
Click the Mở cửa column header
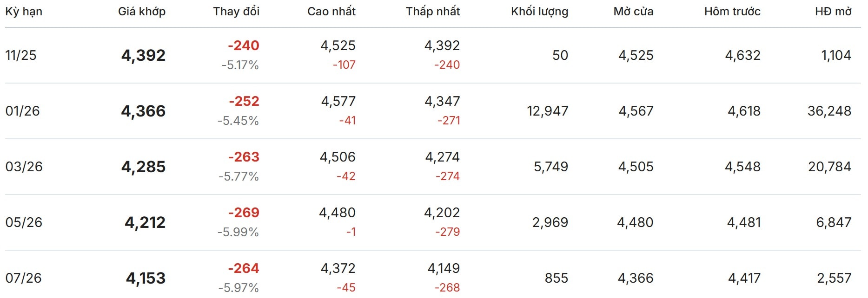coord(633,12)
